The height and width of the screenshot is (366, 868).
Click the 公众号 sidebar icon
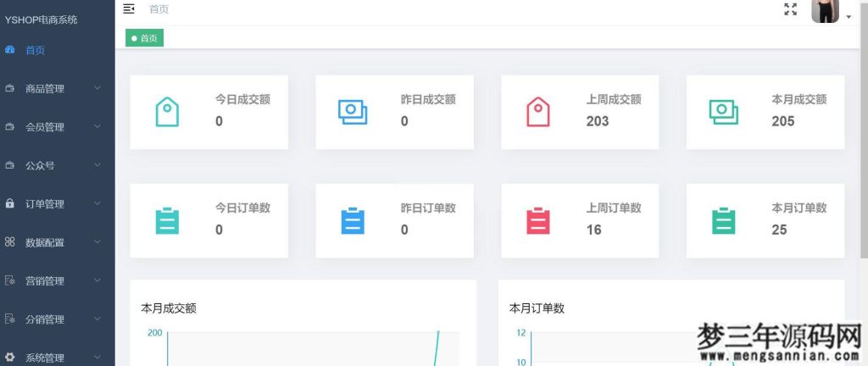[x=9, y=164]
